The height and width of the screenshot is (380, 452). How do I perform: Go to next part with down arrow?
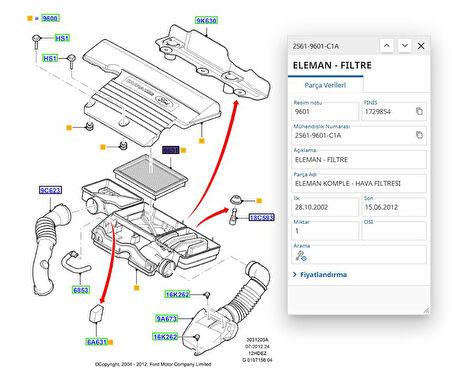tap(405, 46)
